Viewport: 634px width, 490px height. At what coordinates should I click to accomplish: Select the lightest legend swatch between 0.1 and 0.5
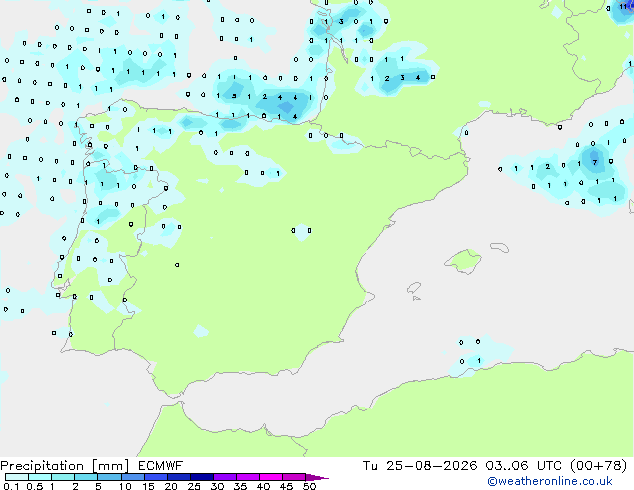[x=17, y=477]
